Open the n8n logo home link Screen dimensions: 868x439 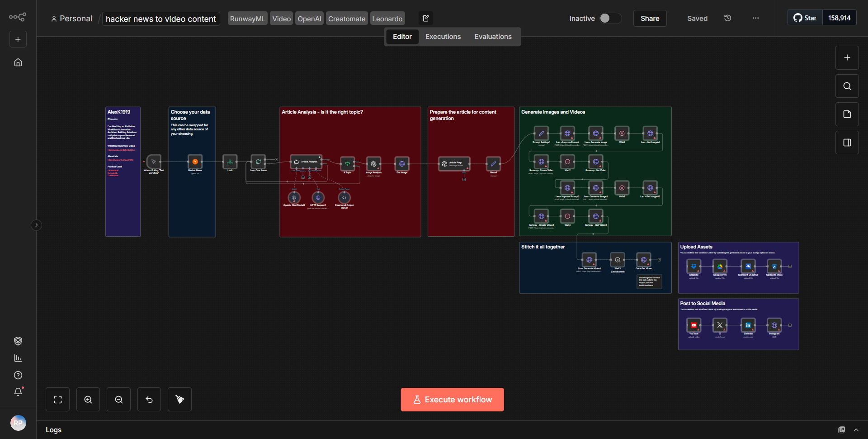coord(18,17)
